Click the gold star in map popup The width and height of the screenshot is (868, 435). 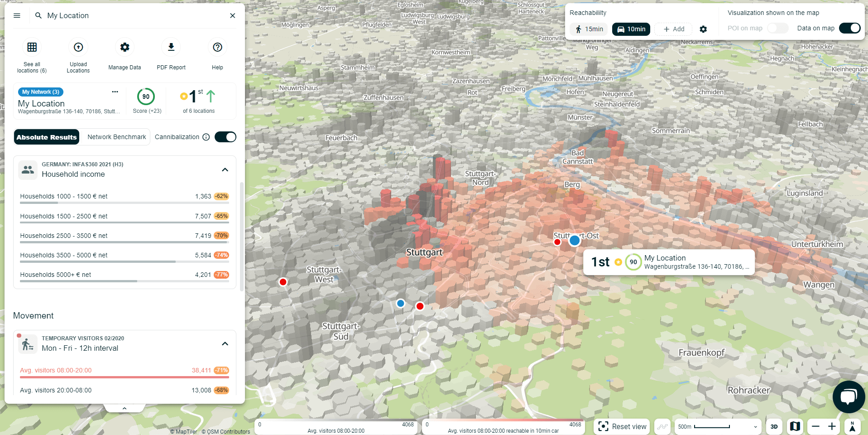point(618,262)
